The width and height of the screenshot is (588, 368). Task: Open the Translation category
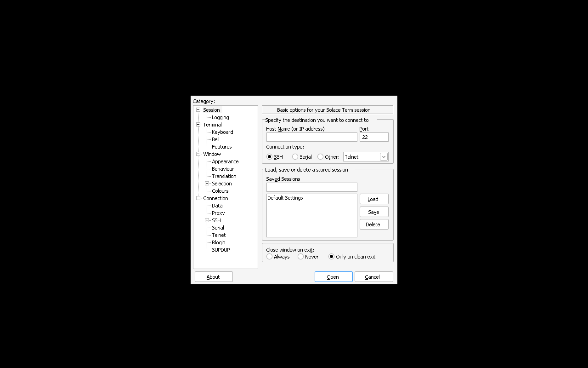224,176
